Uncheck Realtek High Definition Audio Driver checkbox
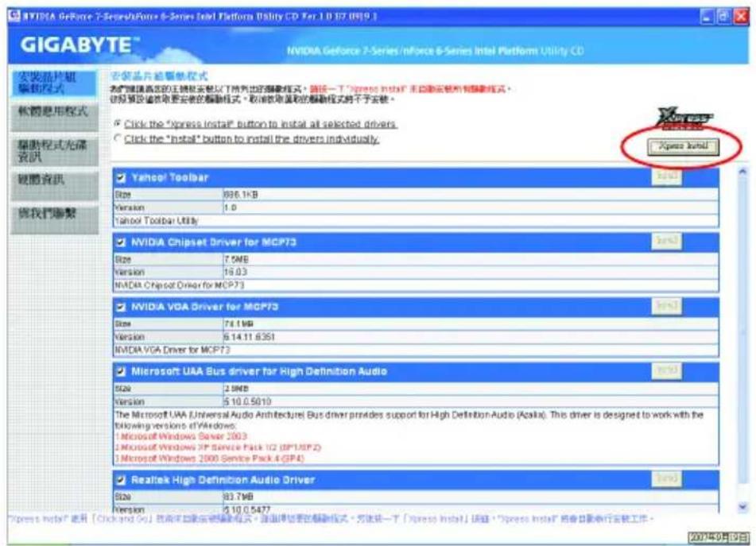The image size is (756, 546). 121,480
